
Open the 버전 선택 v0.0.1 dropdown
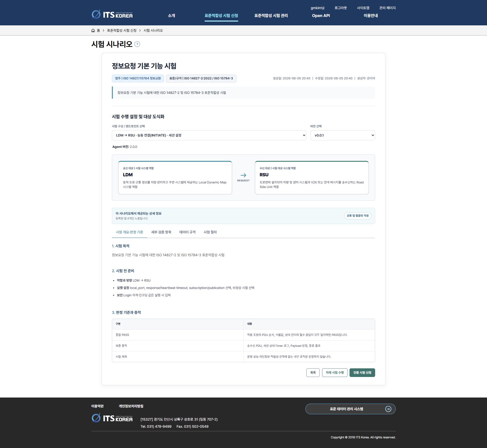tap(343, 135)
